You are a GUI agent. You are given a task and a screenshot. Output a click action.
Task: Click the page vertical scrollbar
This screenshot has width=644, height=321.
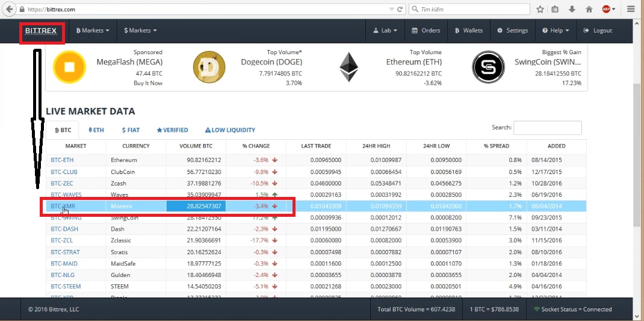tap(636, 155)
